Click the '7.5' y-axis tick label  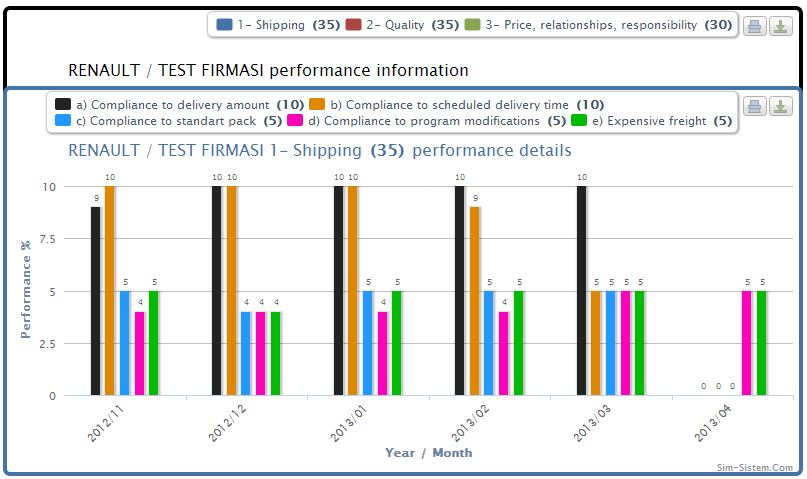coord(47,239)
